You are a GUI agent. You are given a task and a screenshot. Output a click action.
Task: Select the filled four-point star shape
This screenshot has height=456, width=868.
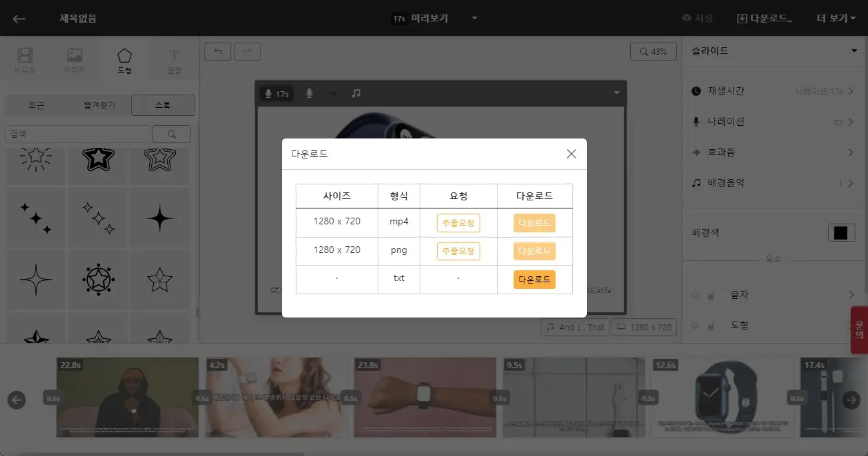(160, 218)
